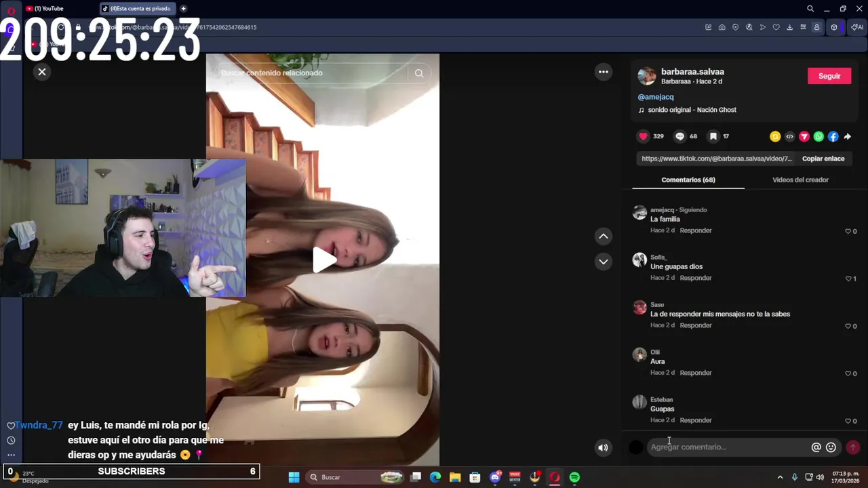Open the creator's avatar picture
The image size is (868, 488).
pos(647,76)
